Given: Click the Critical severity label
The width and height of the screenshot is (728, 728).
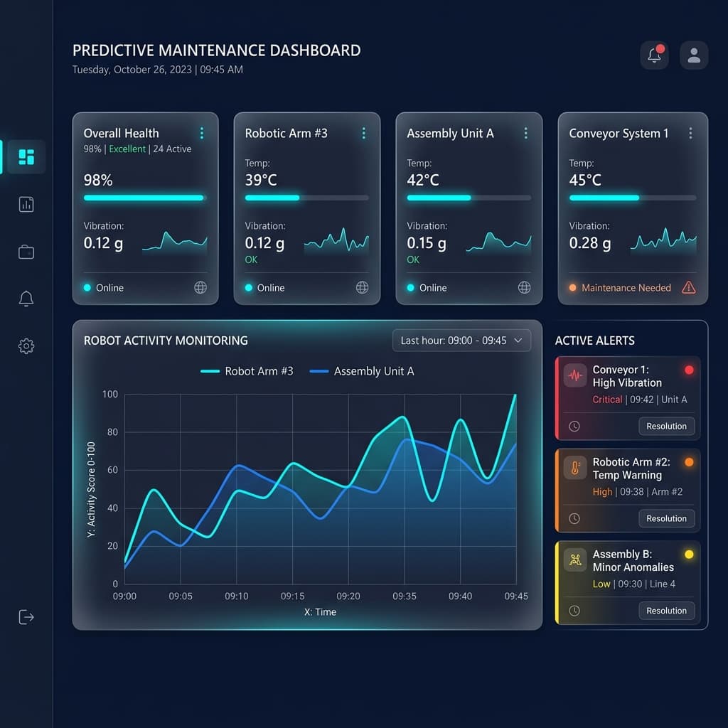Looking at the screenshot, I should (607, 400).
